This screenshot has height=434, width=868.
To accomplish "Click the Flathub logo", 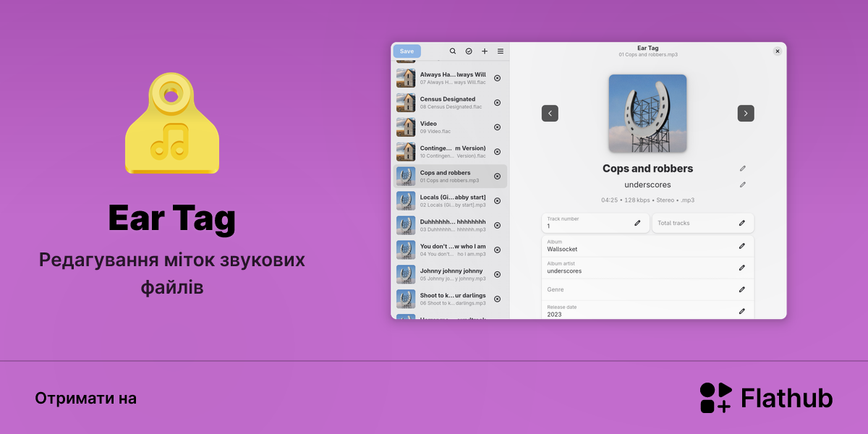I will (x=766, y=398).
